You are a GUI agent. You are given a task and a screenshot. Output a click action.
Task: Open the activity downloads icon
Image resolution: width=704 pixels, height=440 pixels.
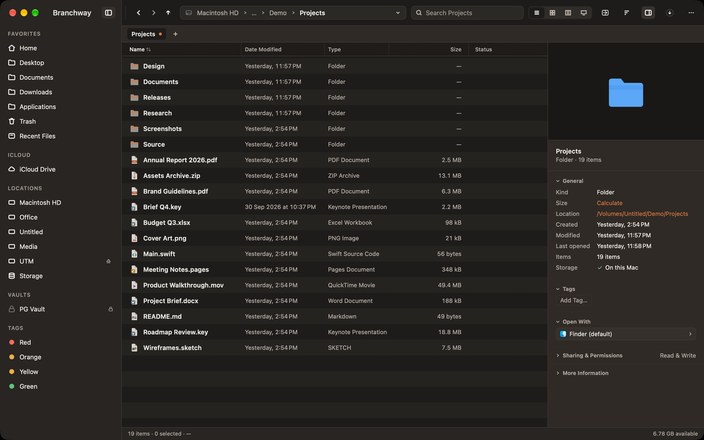click(x=669, y=13)
